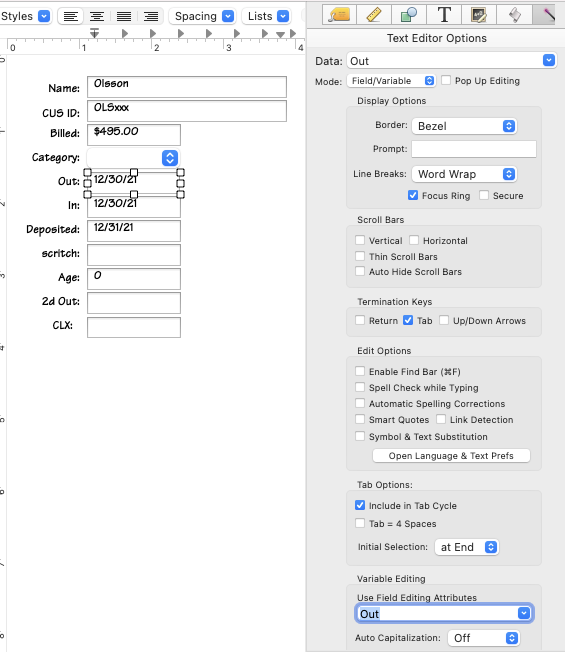Open the Line Breaks Word Wrap dropdown
The height and width of the screenshot is (652, 565).
click(x=464, y=174)
